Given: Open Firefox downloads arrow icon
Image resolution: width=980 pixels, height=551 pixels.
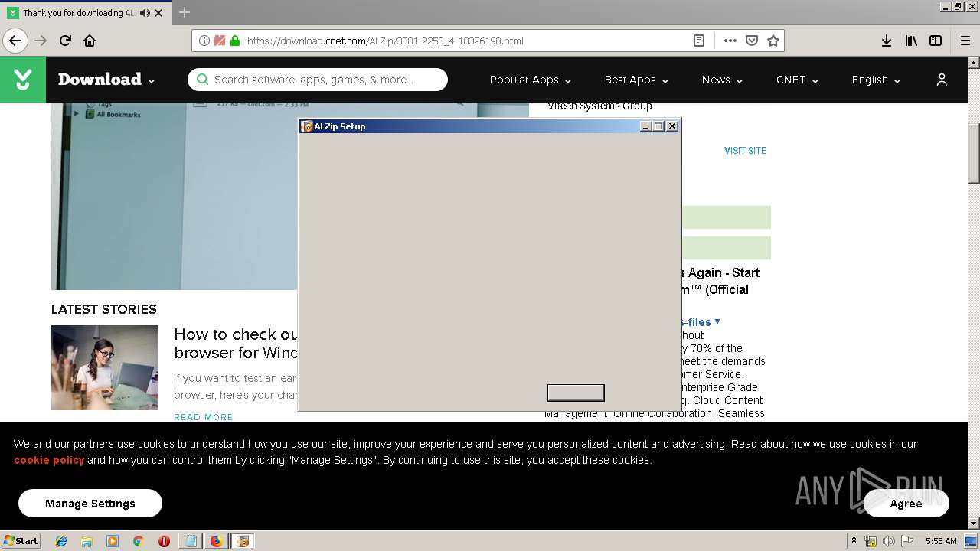Looking at the screenshot, I should click(886, 41).
